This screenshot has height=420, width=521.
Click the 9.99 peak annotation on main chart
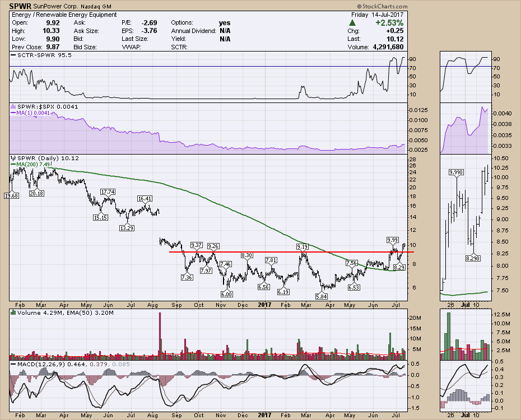[392, 240]
